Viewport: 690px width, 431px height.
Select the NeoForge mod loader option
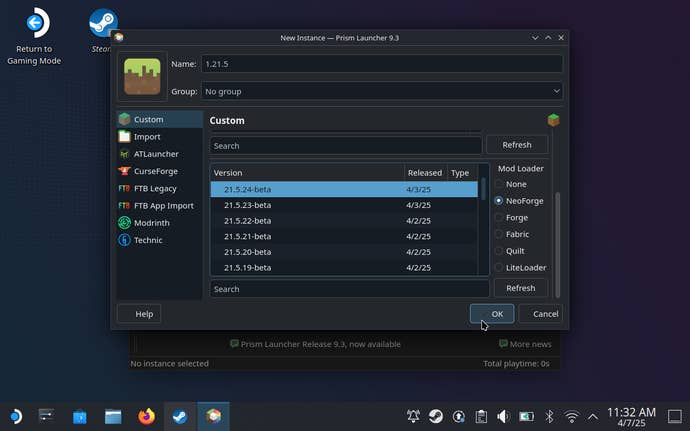coord(519,201)
